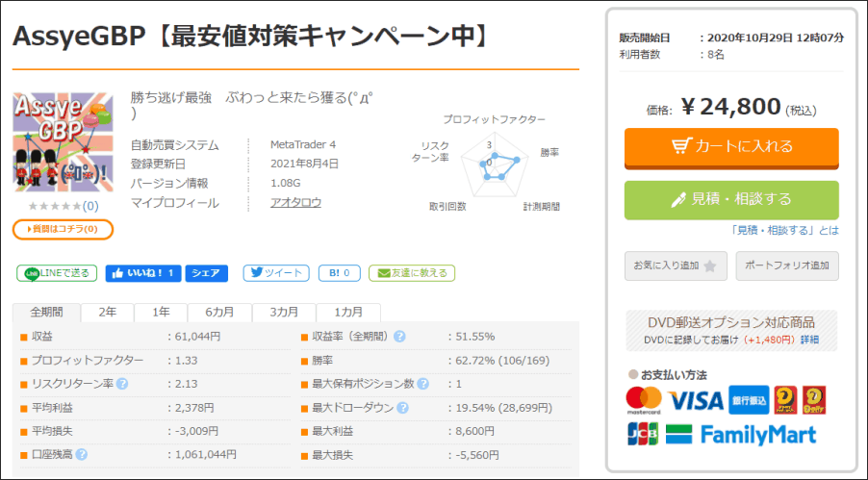Click the price ￥24,800

click(x=731, y=108)
